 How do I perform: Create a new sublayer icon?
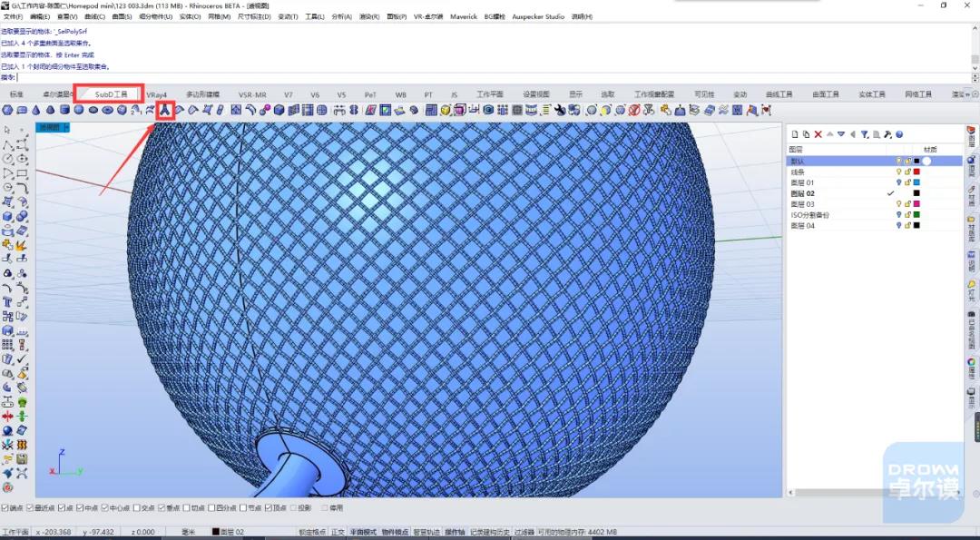[807, 134]
